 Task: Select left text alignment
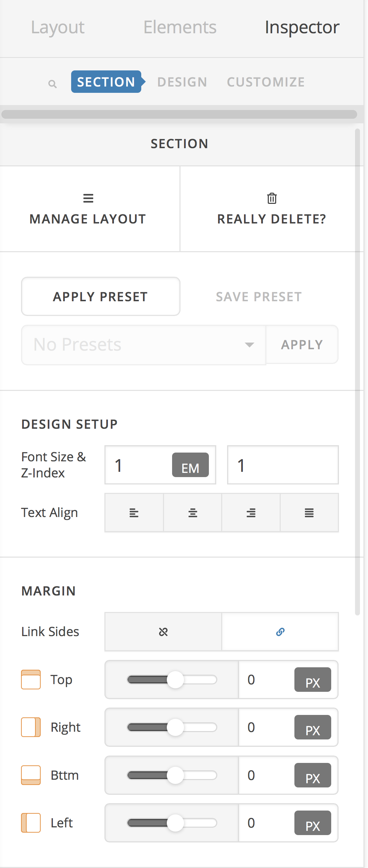[x=134, y=513]
